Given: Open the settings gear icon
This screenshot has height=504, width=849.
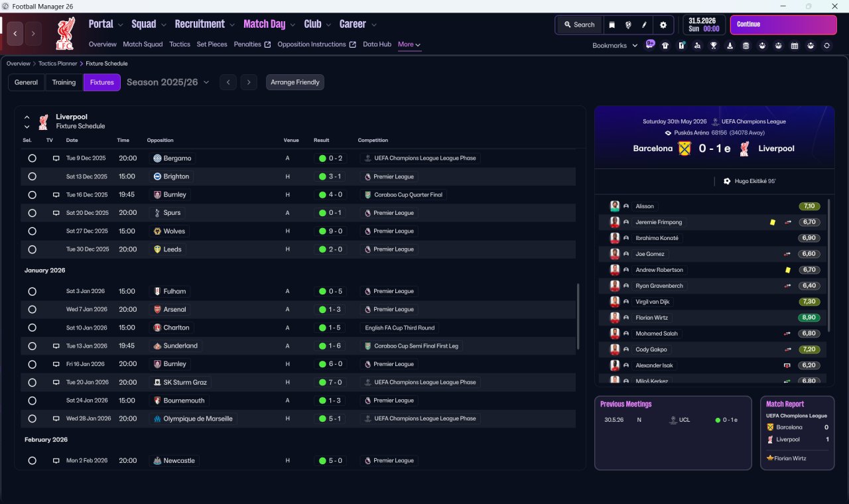Looking at the screenshot, I should [x=663, y=25].
